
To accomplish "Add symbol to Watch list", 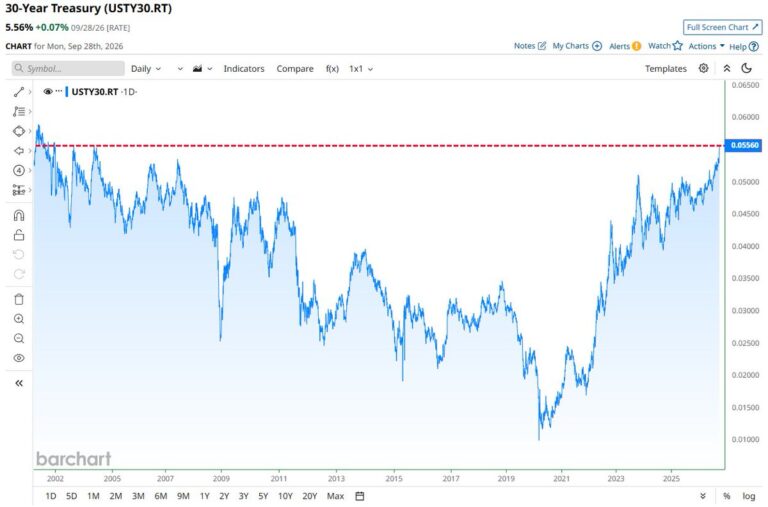I will (665, 46).
